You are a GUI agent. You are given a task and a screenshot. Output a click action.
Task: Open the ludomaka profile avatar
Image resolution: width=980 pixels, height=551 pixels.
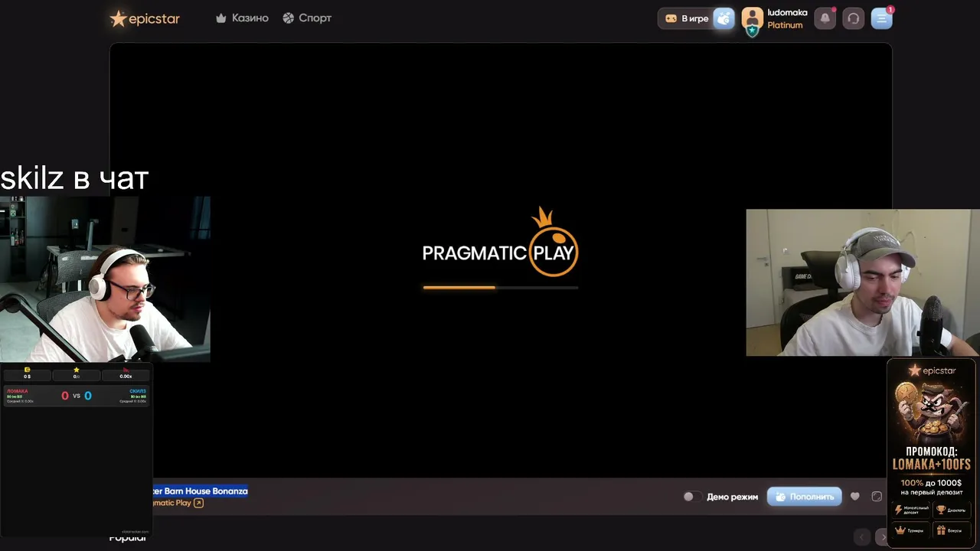tap(753, 19)
